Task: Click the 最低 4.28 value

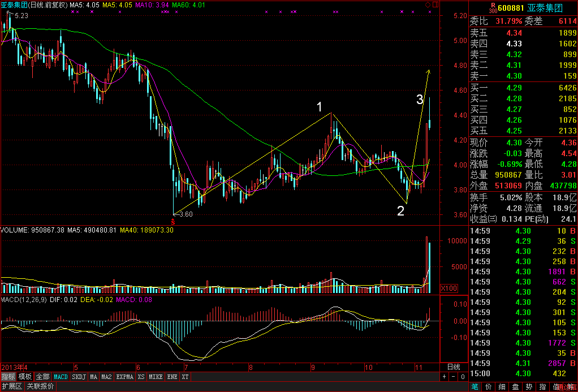Action: [569, 163]
